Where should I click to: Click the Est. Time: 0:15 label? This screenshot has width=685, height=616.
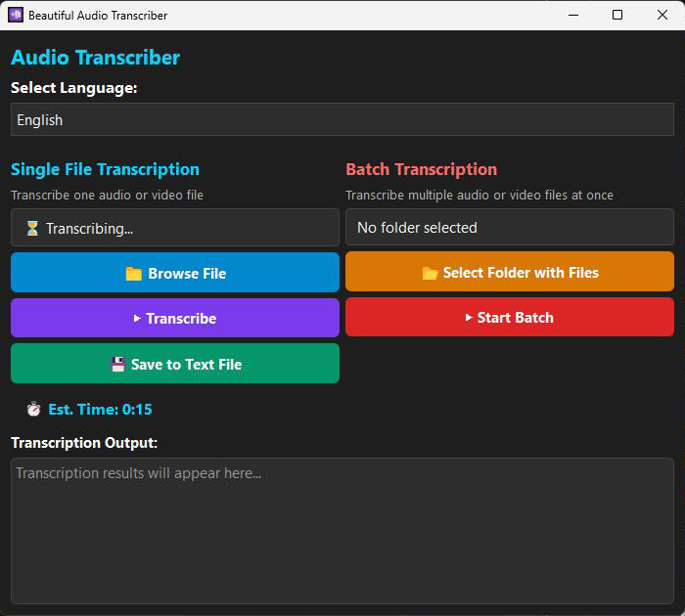tap(100, 409)
